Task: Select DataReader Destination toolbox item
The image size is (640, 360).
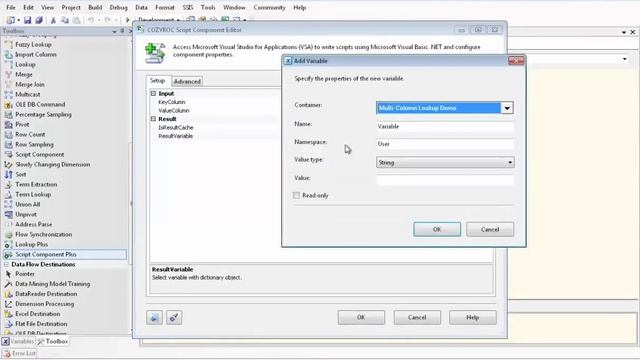Action: [x=46, y=294]
